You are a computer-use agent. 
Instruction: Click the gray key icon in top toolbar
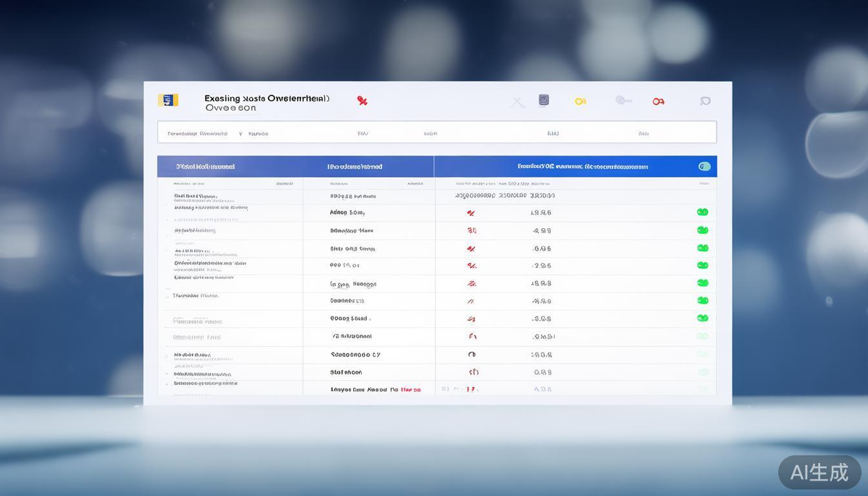(623, 100)
